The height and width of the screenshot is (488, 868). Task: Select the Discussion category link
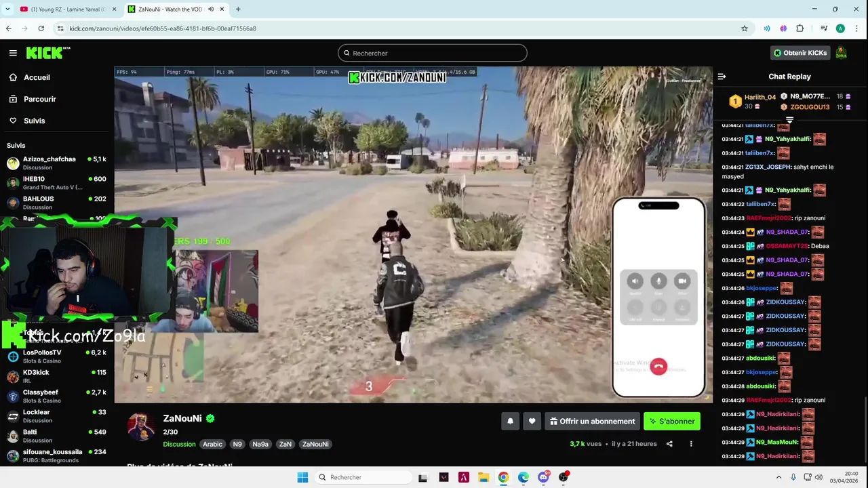point(179,444)
